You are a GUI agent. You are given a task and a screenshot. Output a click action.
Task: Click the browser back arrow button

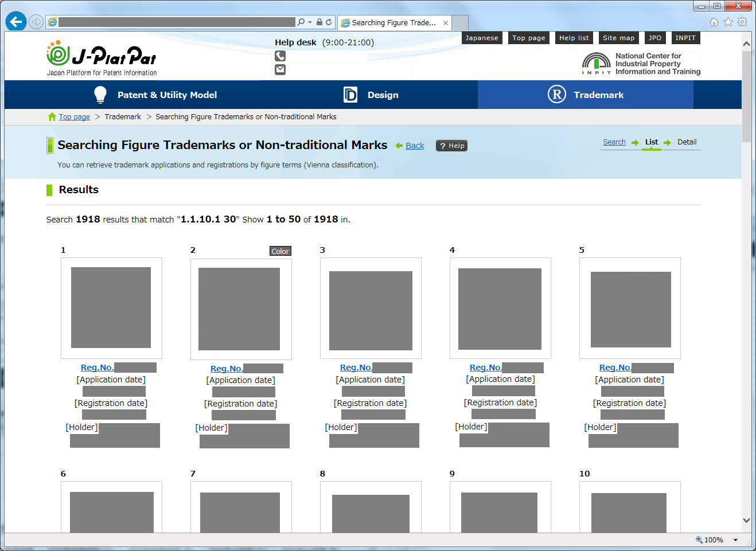pos(16,22)
